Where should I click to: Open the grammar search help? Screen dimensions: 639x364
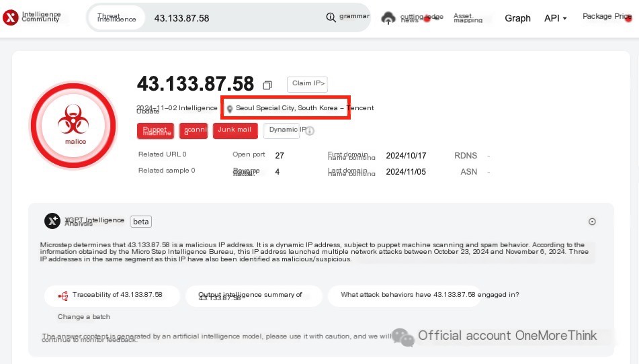tap(354, 16)
